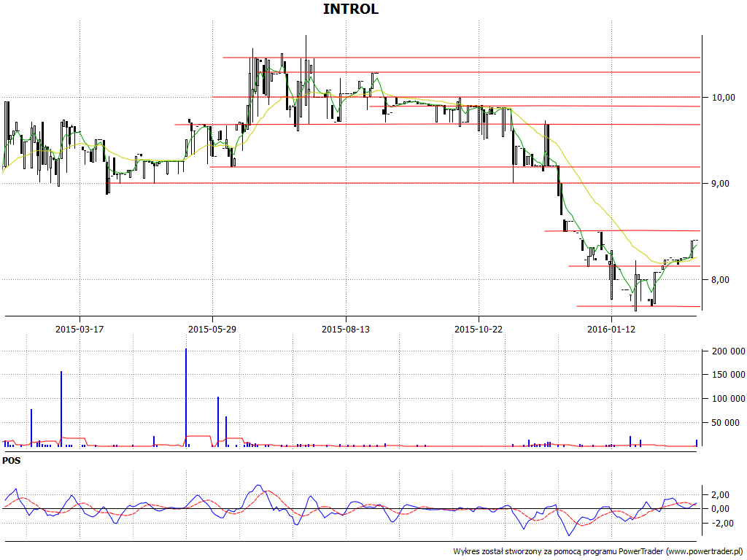The width and height of the screenshot is (747, 560).
Task: Click the 200 000 volume axis label
Action: pyautogui.click(x=729, y=351)
